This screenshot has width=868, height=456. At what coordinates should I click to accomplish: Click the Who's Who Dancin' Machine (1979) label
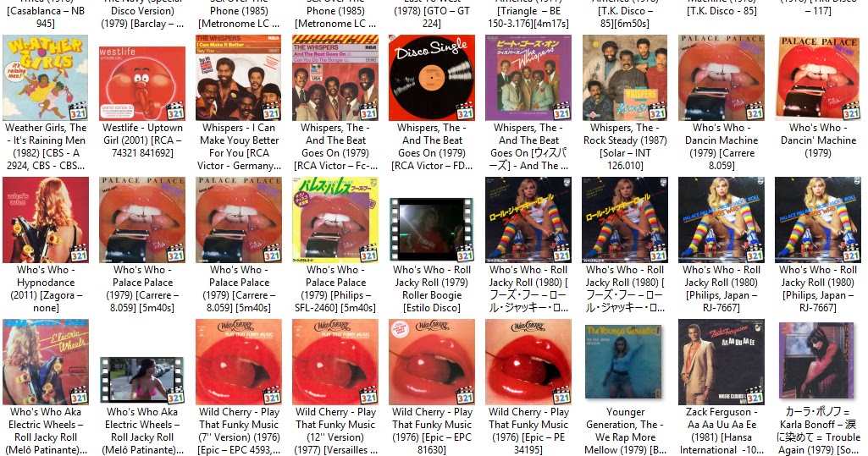pyautogui.click(x=818, y=140)
